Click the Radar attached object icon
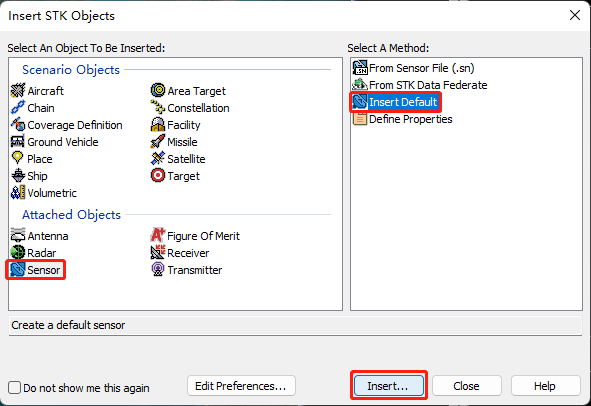591x406 pixels. click(18, 253)
